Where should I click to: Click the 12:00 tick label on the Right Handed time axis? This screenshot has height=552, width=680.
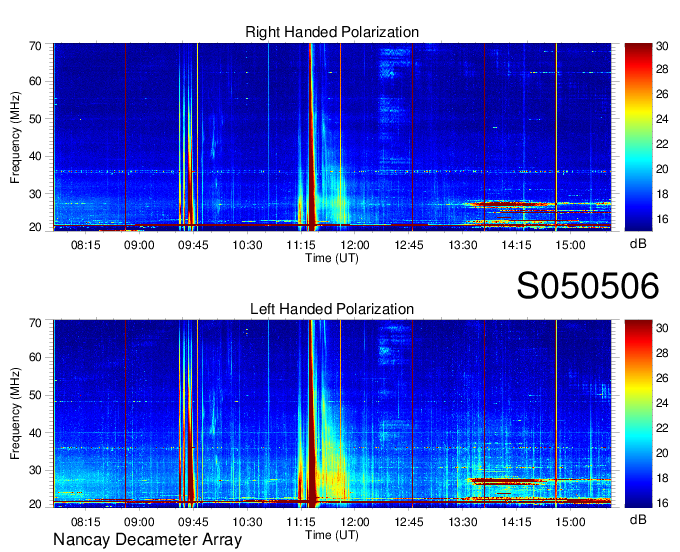[x=355, y=245]
